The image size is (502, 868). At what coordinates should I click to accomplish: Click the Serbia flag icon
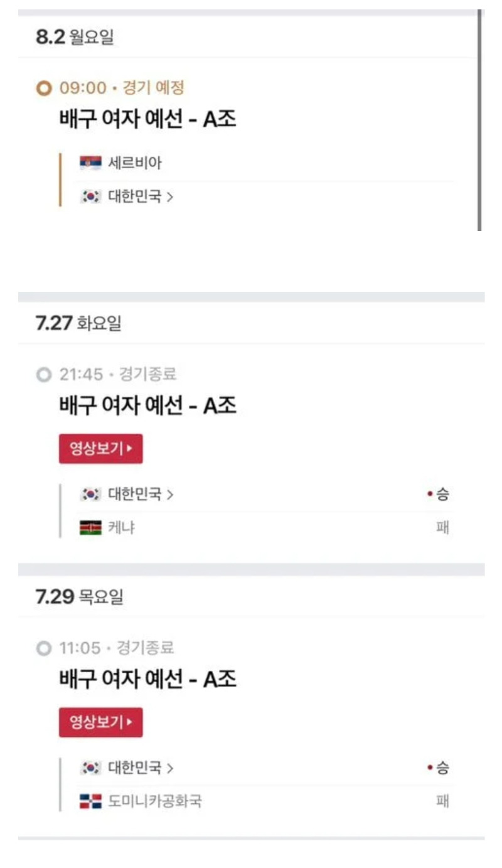(x=90, y=163)
